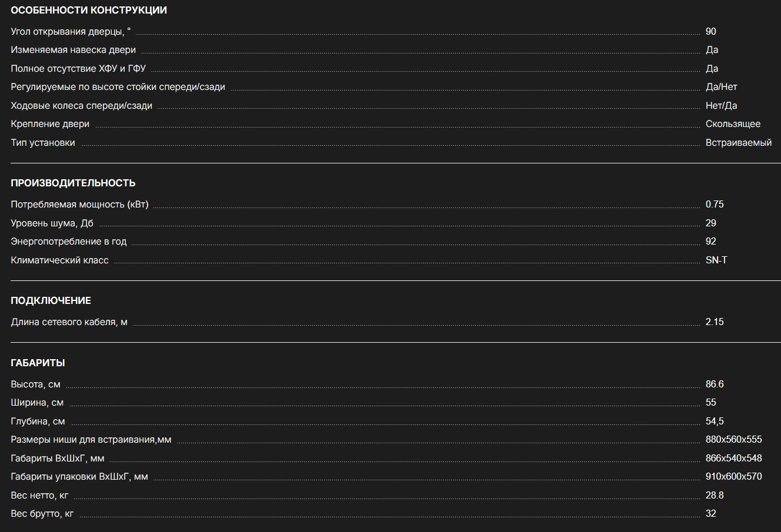Viewport: 781px width, 532px height.
Task: Click the ПОДКЛЮЧЕНИЕ section heading
Action: 51,300
